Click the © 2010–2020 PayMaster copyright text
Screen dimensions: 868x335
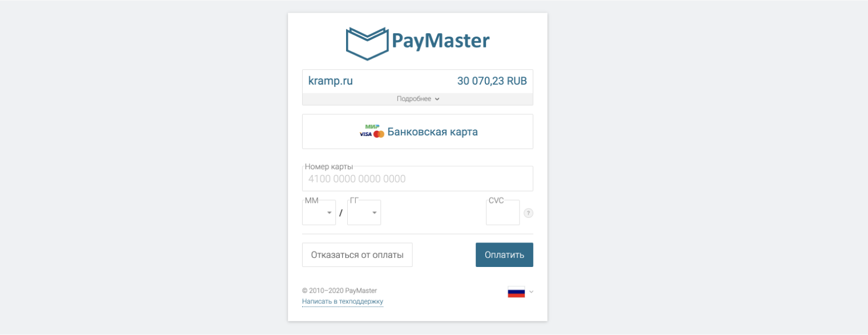[339, 290]
